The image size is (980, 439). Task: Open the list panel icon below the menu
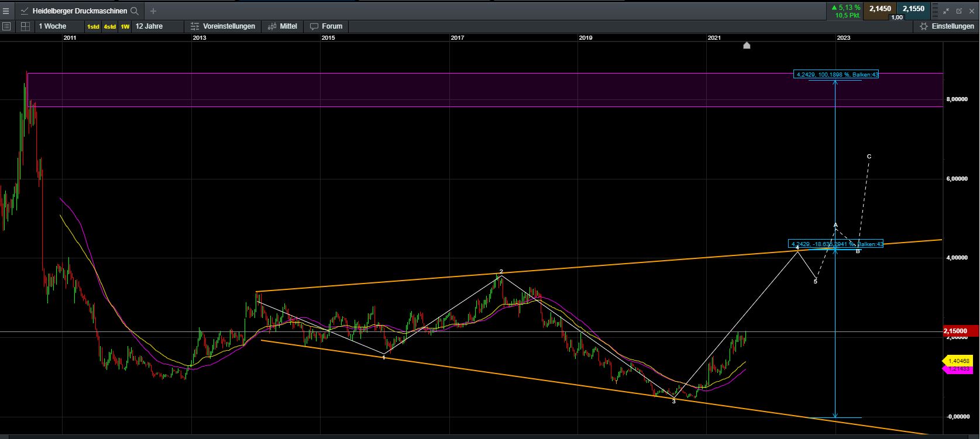(6, 26)
